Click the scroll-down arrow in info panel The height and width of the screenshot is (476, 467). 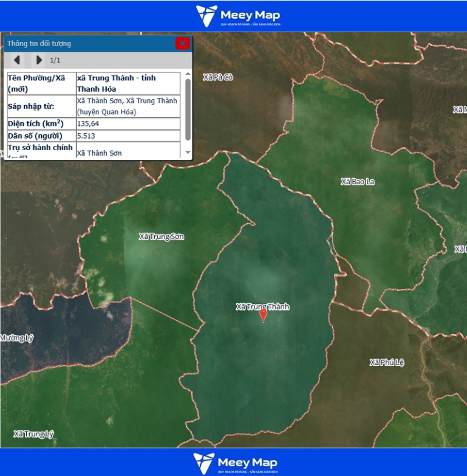[188, 153]
